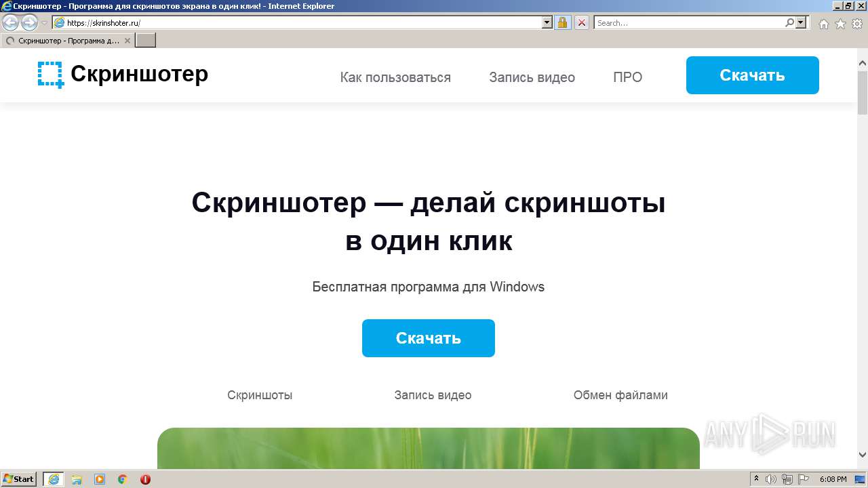The height and width of the screenshot is (488, 868).
Task: Click the header Скачать button
Action: (752, 75)
